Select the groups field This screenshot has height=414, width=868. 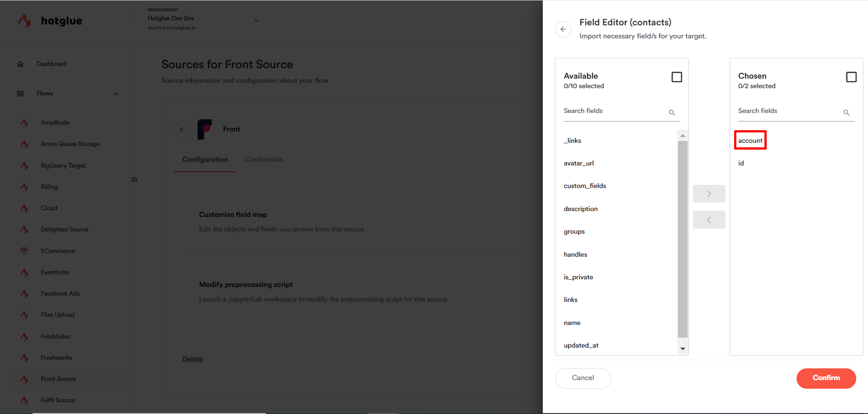[574, 232]
